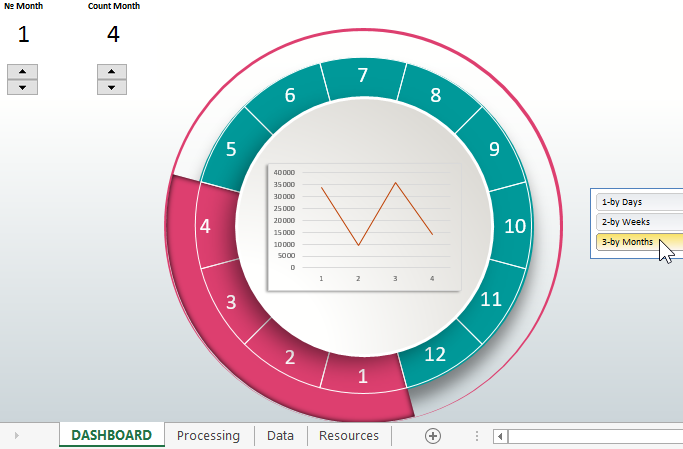Go to the Resources sheet tab
The image size is (683, 449).
[x=348, y=436]
